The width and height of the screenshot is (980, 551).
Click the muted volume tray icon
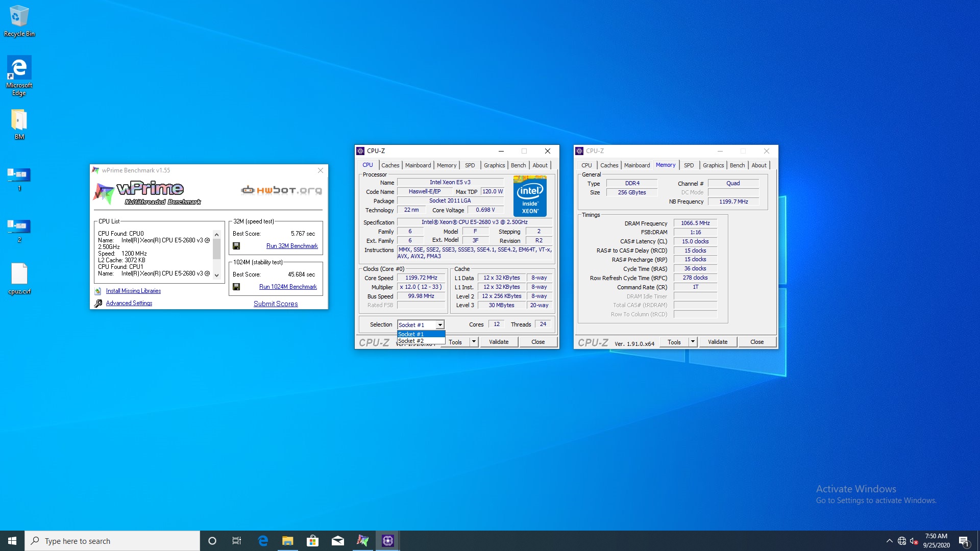(914, 541)
